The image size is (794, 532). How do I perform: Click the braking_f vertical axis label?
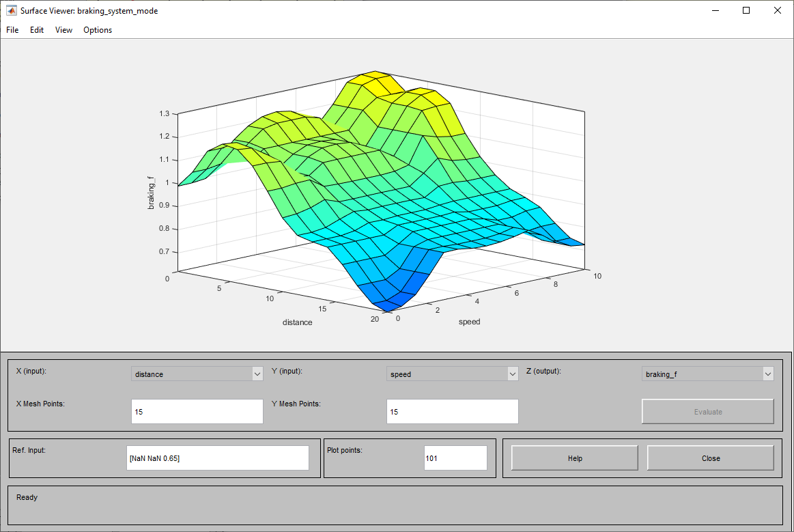coord(151,193)
